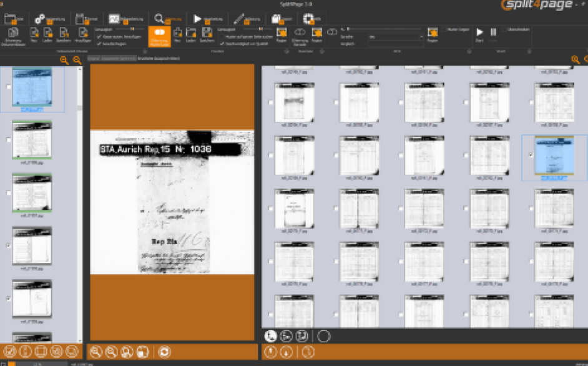Expand the document class group launcher
Image resolution: width=588 pixels, height=366 pixels.
[x=145, y=51]
